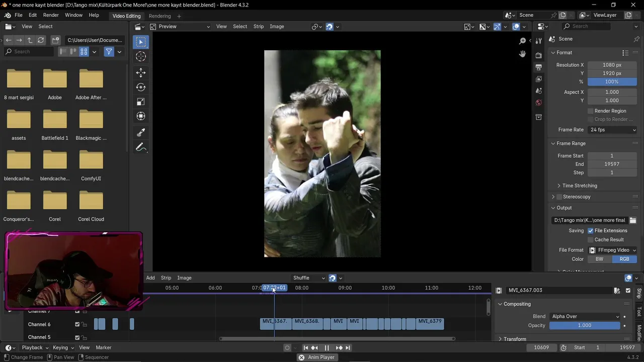This screenshot has width=644, height=362.
Task: Select the Annotate pencil tool
Action: pos(141,147)
